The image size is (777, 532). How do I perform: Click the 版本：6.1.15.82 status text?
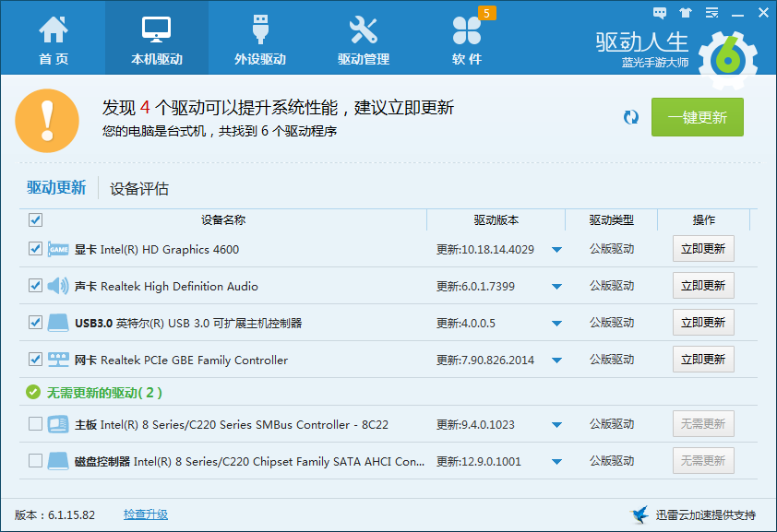click(55, 515)
